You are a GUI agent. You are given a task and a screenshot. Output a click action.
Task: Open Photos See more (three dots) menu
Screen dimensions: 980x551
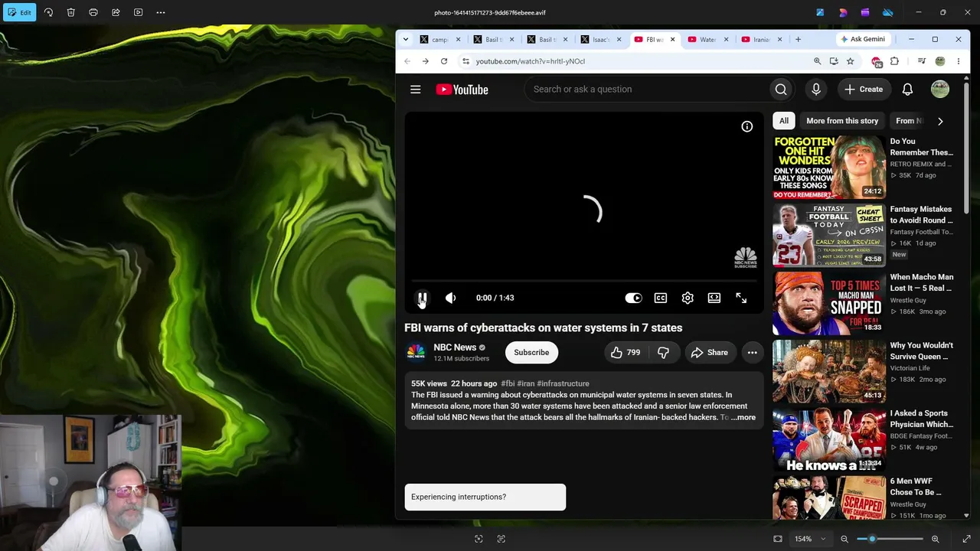tap(161, 12)
